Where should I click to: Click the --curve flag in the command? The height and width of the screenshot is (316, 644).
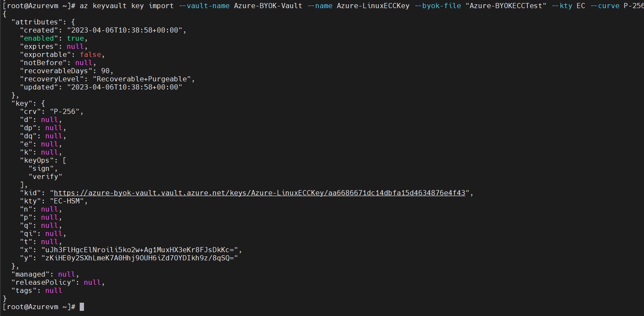click(605, 6)
